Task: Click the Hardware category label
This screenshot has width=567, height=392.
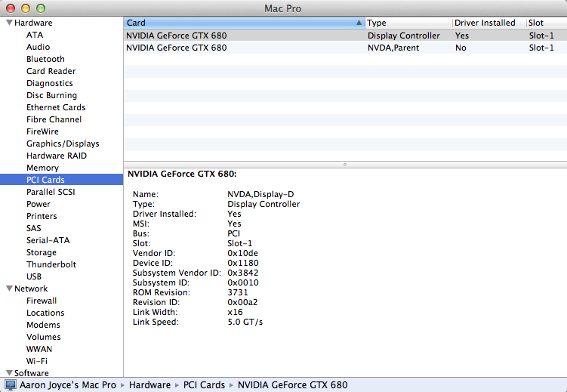Action: (x=33, y=23)
